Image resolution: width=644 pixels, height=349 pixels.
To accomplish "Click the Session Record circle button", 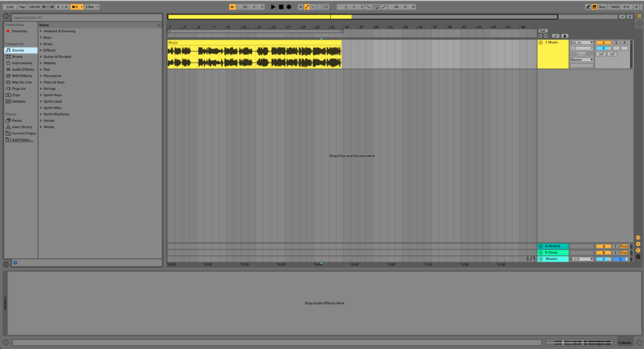I will click(326, 7).
